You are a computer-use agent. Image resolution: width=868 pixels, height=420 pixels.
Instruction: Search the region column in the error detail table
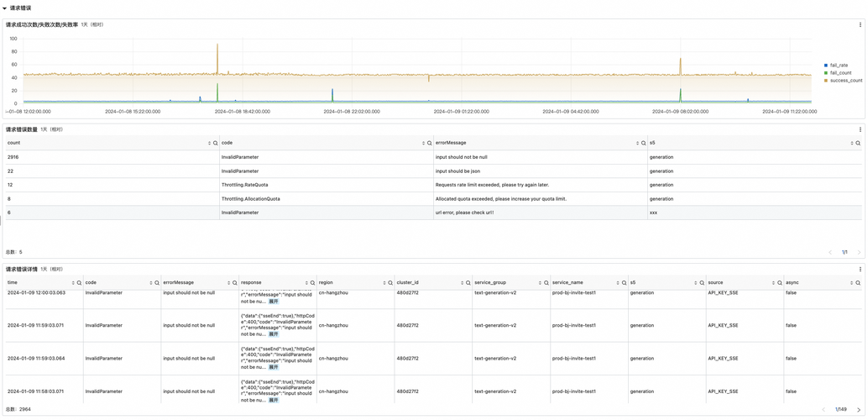pos(390,283)
